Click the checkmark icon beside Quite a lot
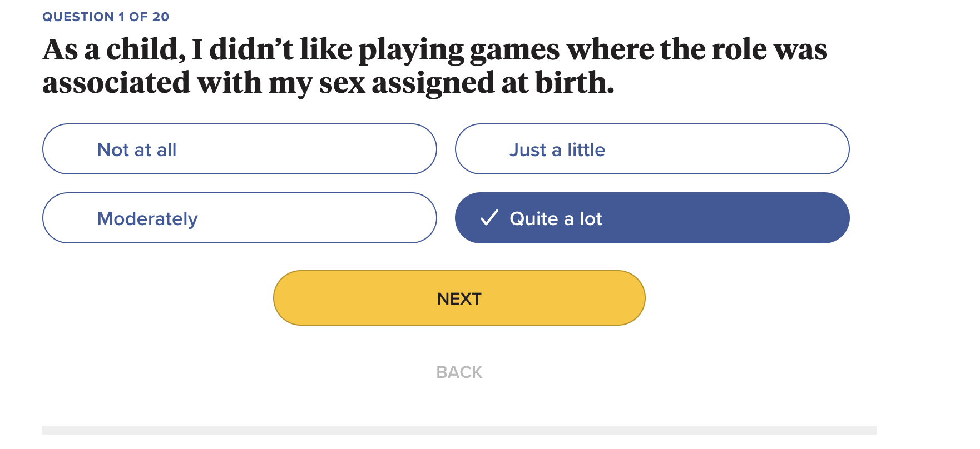Viewport: 980px width, 449px height. tap(489, 218)
